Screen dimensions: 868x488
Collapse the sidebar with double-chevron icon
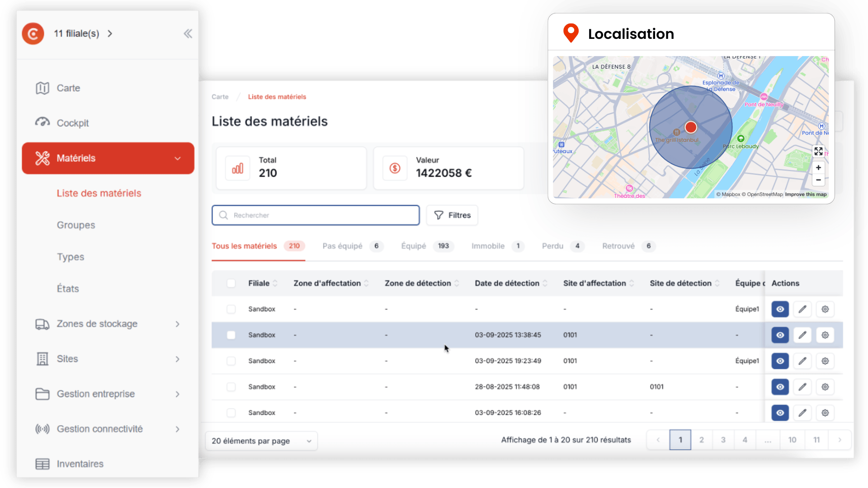pyautogui.click(x=188, y=33)
